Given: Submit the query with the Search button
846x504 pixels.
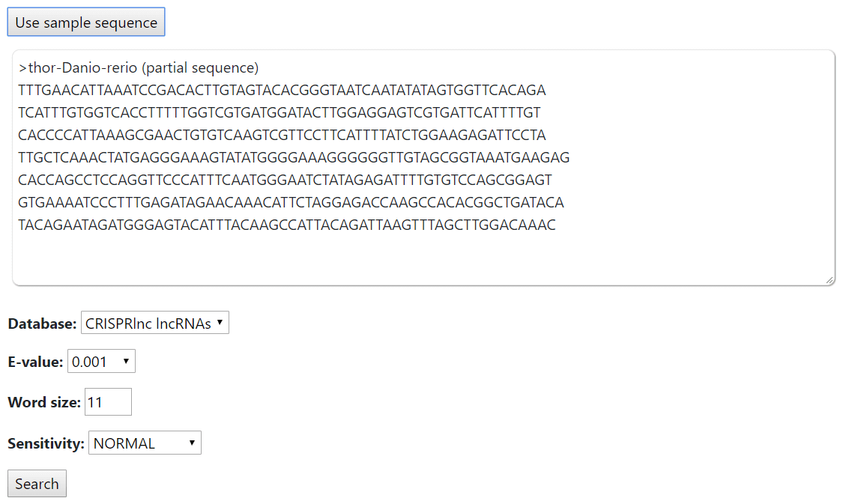Looking at the screenshot, I should coord(37,484).
